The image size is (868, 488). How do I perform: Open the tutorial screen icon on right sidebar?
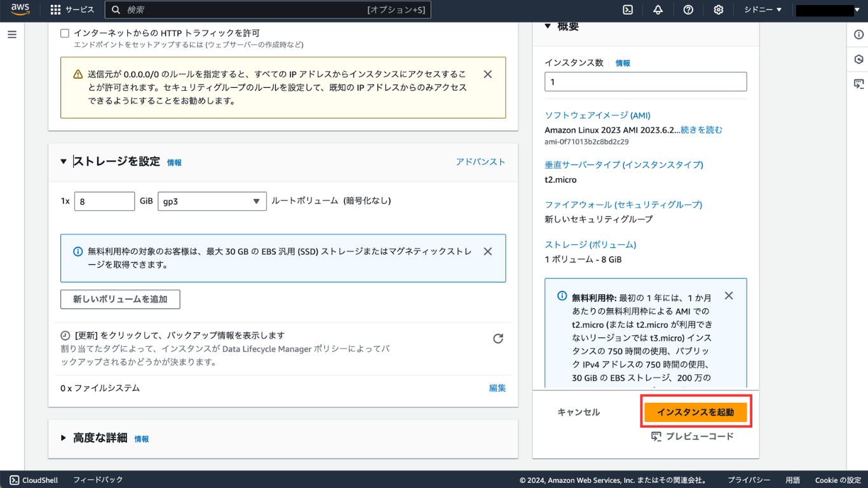click(x=858, y=84)
